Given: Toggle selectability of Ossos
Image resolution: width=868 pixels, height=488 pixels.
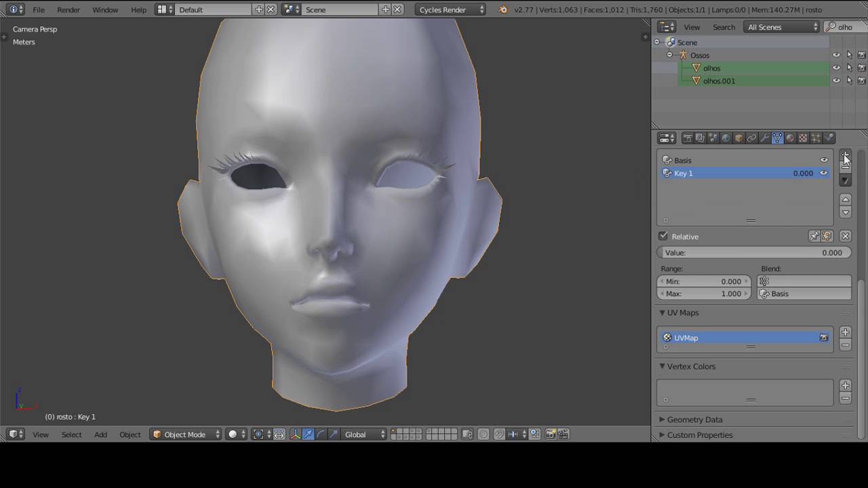Looking at the screenshot, I should tap(849, 56).
